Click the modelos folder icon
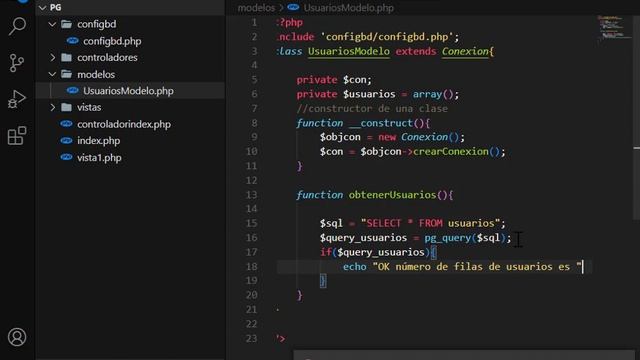This screenshot has width=640, height=360. (66, 74)
